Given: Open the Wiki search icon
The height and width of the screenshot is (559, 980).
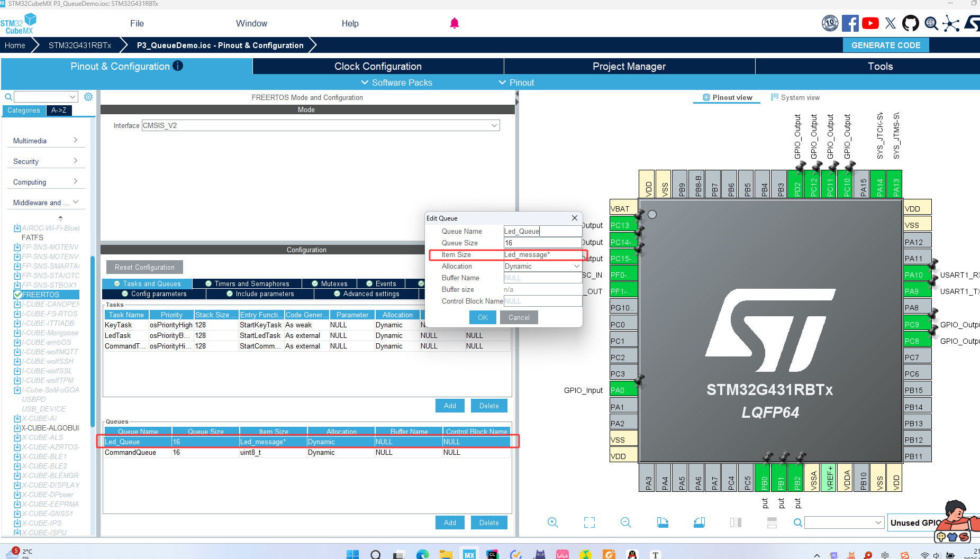Looking at the screenshot, I should pyautogui.click(x=931, y=23).
